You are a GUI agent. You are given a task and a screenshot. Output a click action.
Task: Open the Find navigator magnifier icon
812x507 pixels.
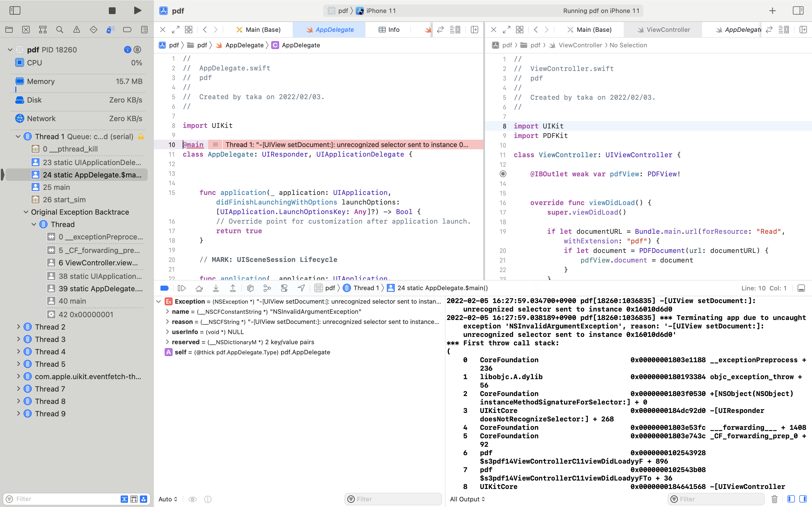coord(60,30)
